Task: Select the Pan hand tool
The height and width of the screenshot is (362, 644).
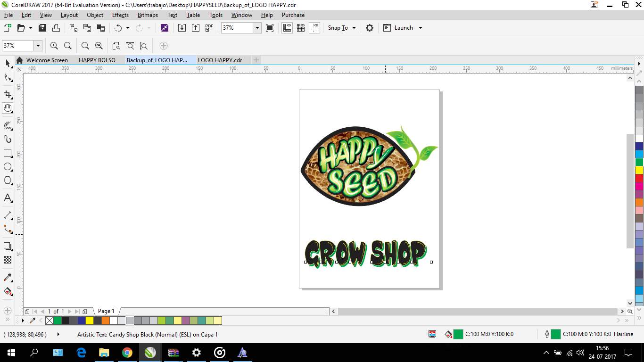Action: click(8, 108)
